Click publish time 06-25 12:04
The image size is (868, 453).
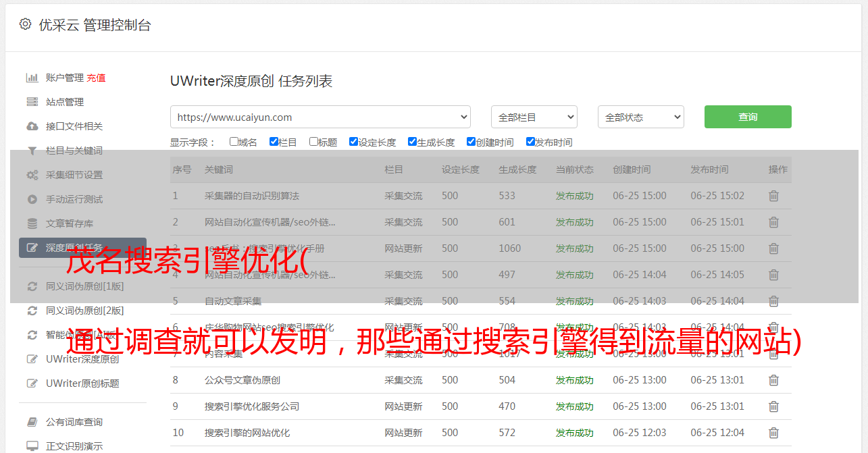coord(717,433)
